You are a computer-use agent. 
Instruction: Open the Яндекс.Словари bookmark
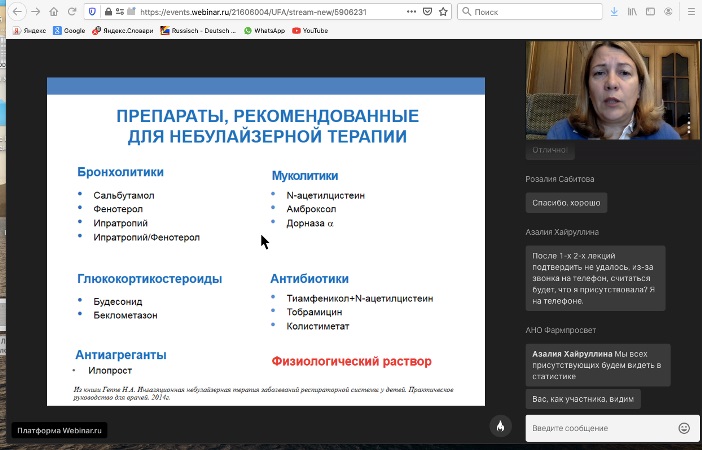point(122,30)
